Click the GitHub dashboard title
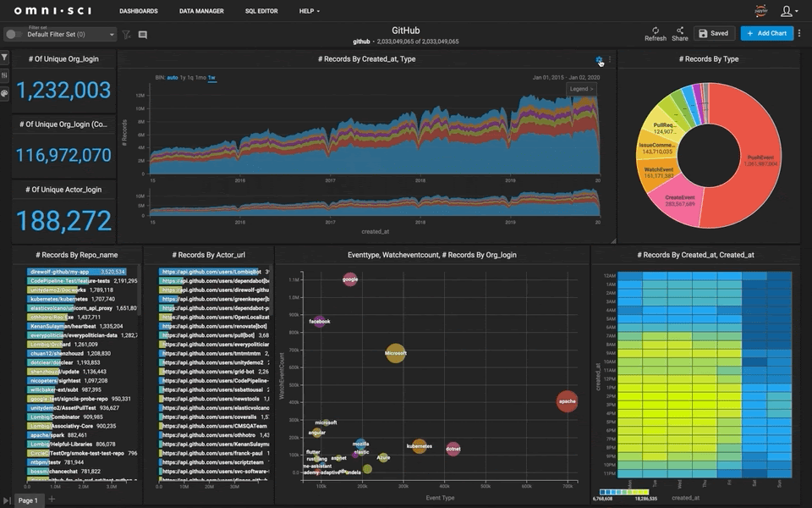 tap(405, 30)
